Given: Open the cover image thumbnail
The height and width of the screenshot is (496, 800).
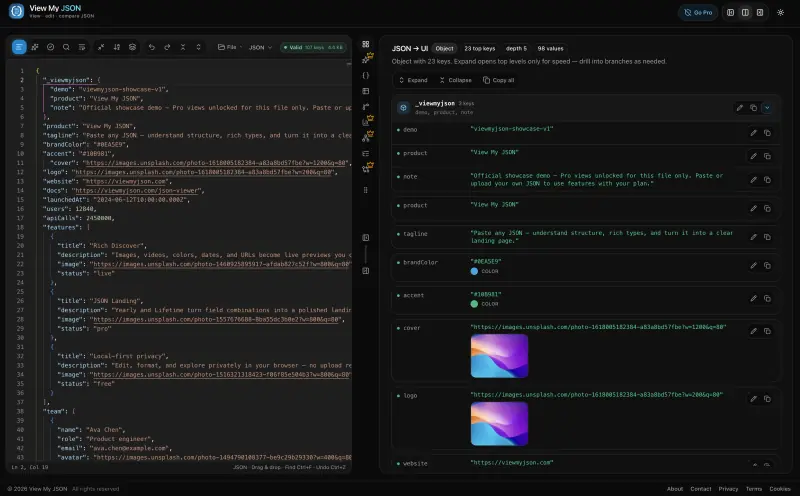Looking at the screenshot, I should pyautogui.click(x=499, y=356).
